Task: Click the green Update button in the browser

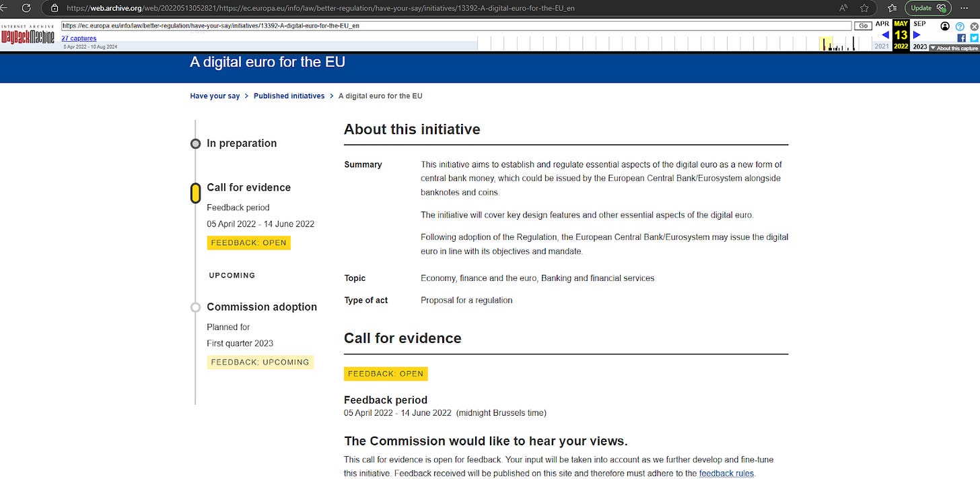Action: (x=928, y=8)
